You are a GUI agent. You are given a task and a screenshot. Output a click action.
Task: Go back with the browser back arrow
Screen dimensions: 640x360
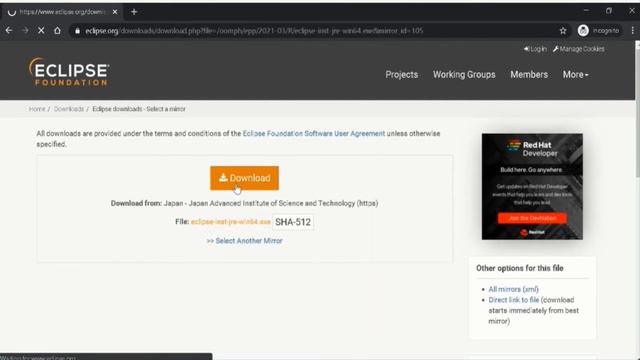pos(9,31)
